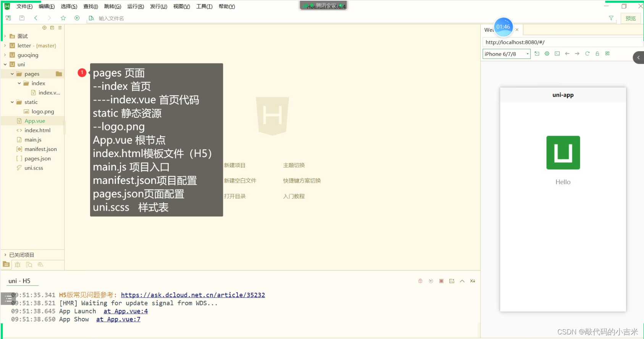Image resolution: width=644 pixels, height=339 pixels.
Task: Click the App.vue:4 console link
Action: coord(126,311)
